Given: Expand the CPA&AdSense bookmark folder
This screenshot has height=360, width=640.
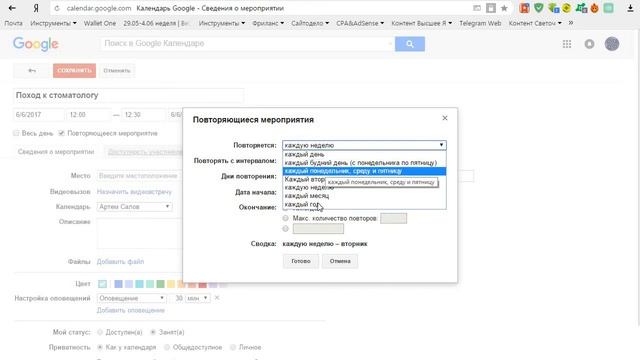Looking at the screenshot, I should click(360, 23).
